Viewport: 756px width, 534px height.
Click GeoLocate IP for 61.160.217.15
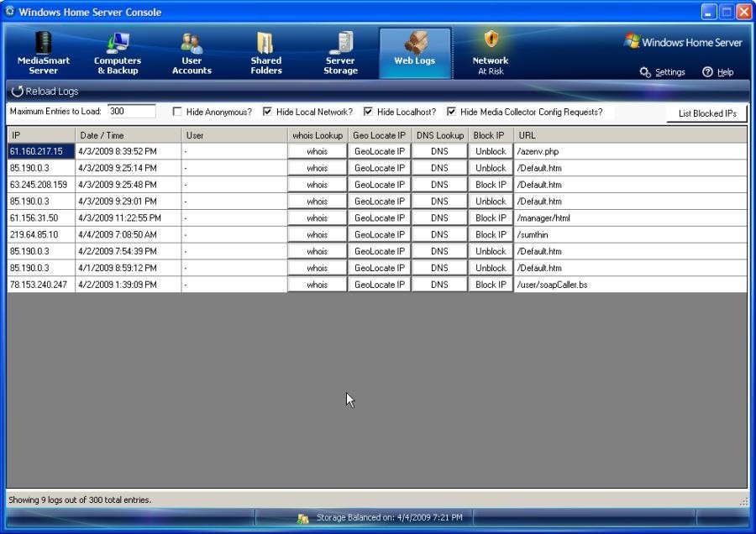pos(380,151)
